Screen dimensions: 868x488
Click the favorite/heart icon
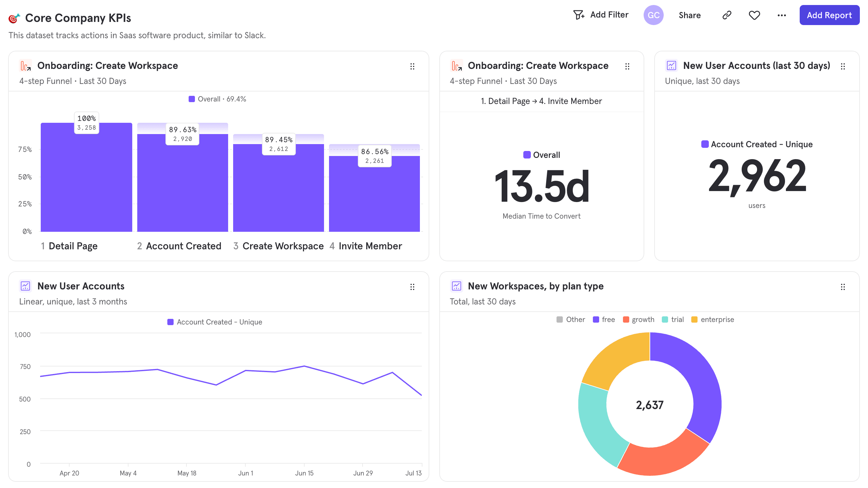[x=754, y=15]
